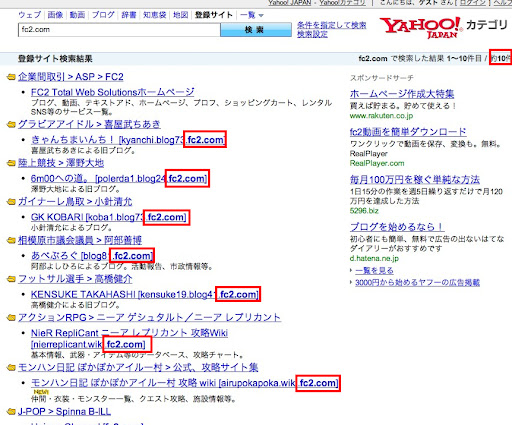Click the 検索 search button
This screenshot has width=512, height=425.
256,30
